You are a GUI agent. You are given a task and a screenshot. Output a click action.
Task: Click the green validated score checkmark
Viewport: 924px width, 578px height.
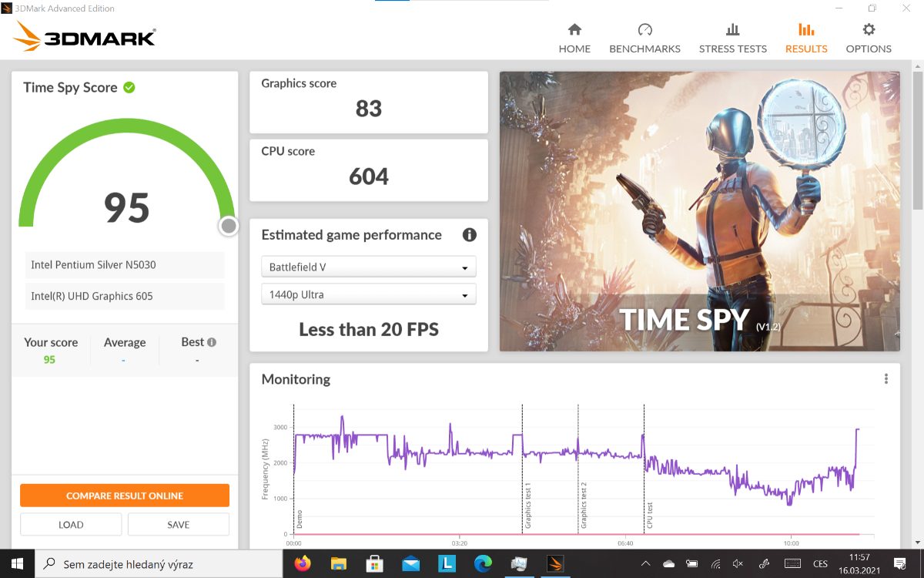click(129, 87)
